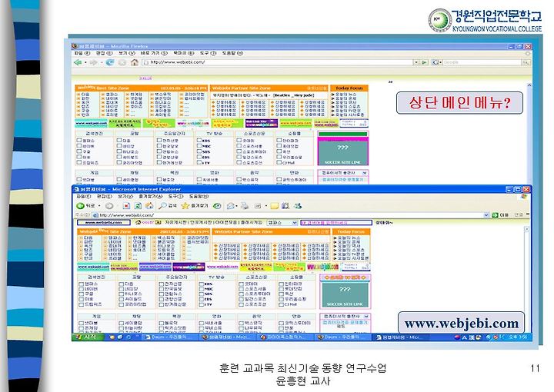Click the language indicator in the system tray
The width and height of the screenshot is (554, 392).
[466, 337]
